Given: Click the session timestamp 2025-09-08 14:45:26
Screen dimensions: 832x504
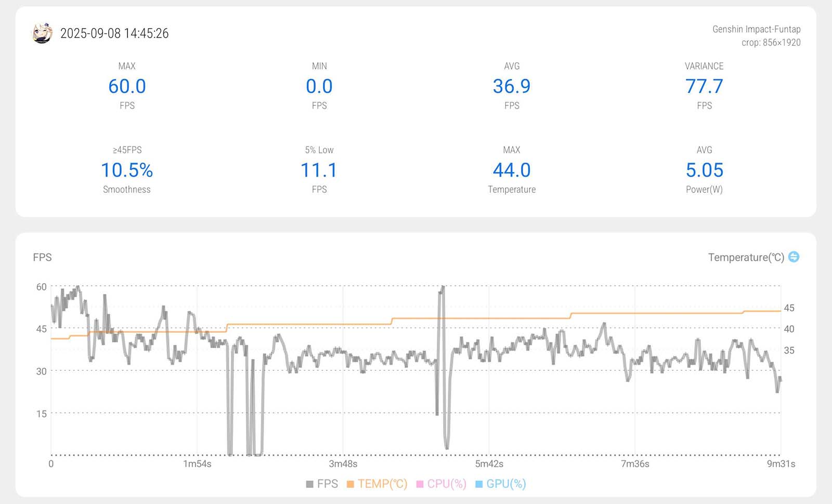Looking at the screenshot, I should click(x=114, y=33).
